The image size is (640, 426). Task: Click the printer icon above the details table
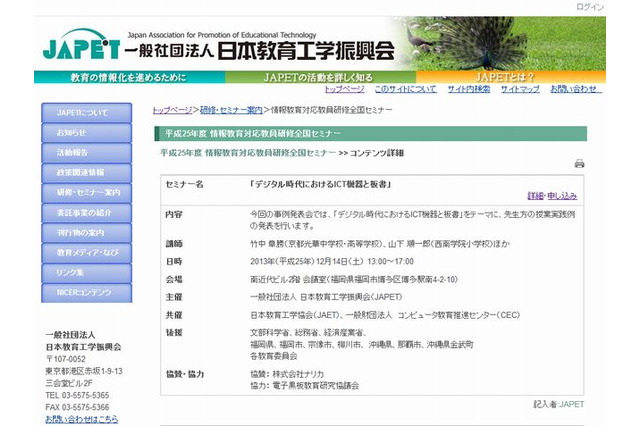(579, 164)
